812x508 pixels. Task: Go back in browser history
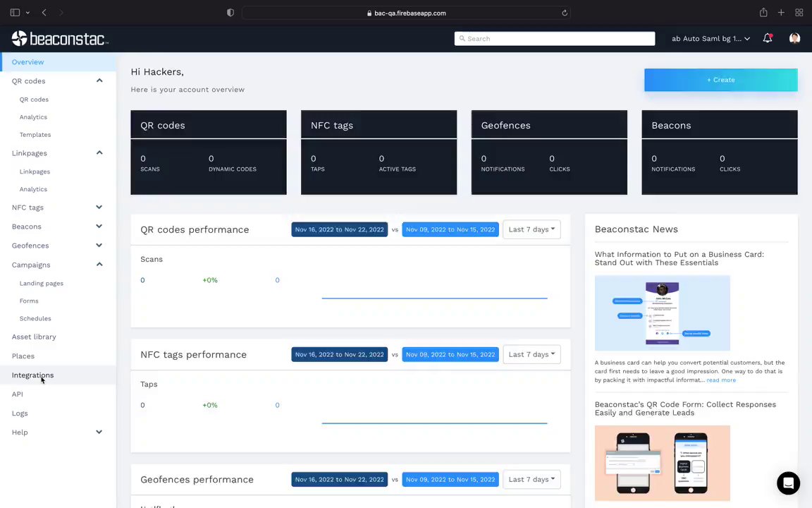[x=44, y=13]
